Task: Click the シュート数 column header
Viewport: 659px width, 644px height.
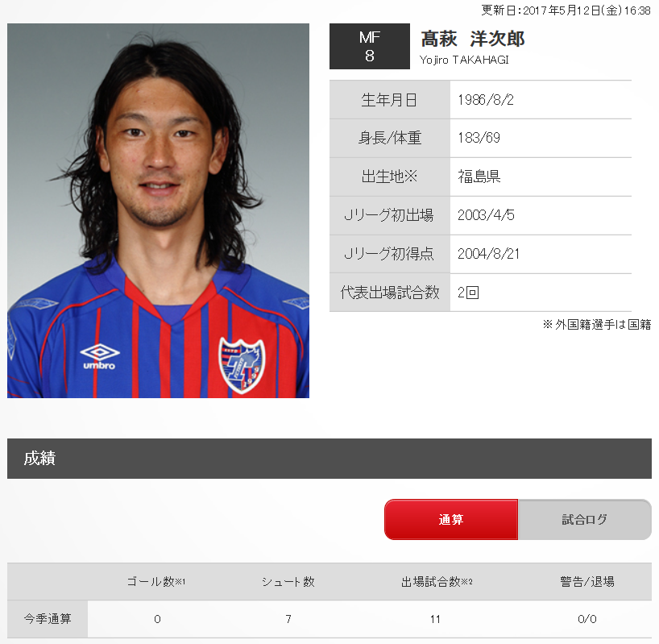Action: [288, 582]
